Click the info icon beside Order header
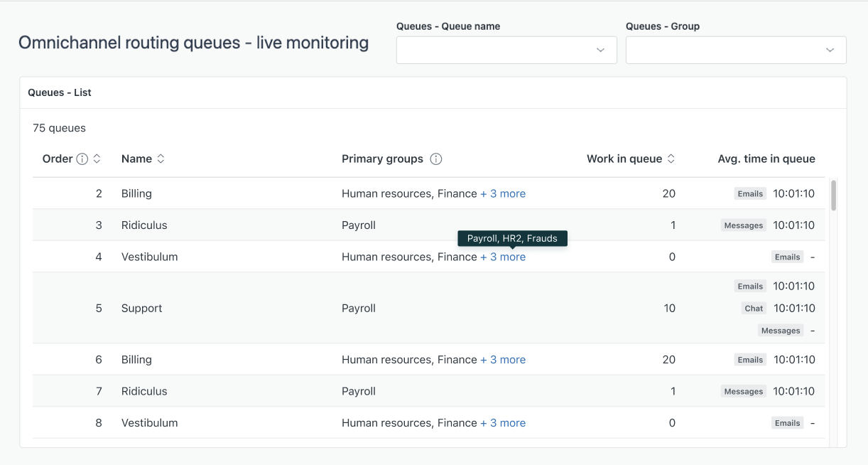 pos(82,159)
